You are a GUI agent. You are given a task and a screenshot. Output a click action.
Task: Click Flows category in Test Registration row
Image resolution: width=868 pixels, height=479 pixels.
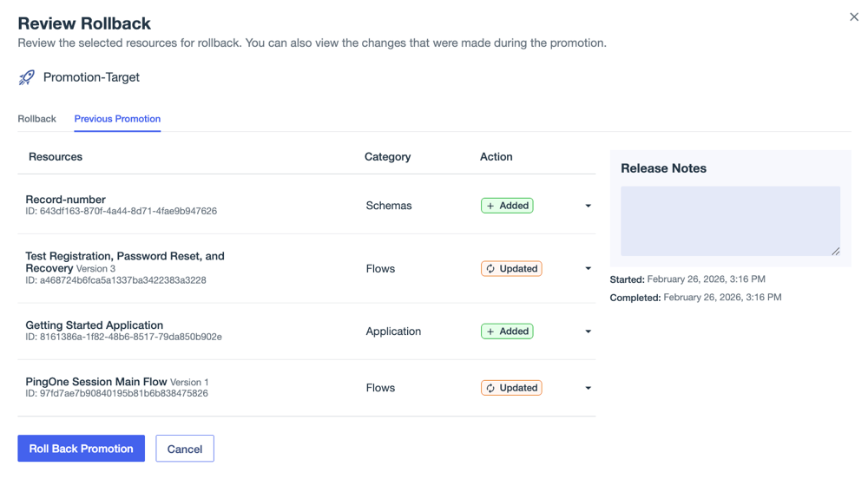pos(380,269)
